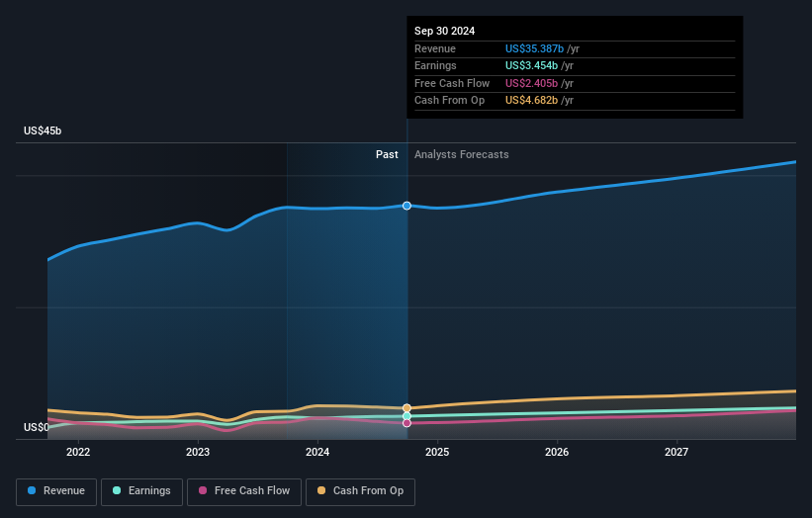Toggle the Cash From Op legend button
Screen dimensions: 812x518
click(x=360, y=491)
